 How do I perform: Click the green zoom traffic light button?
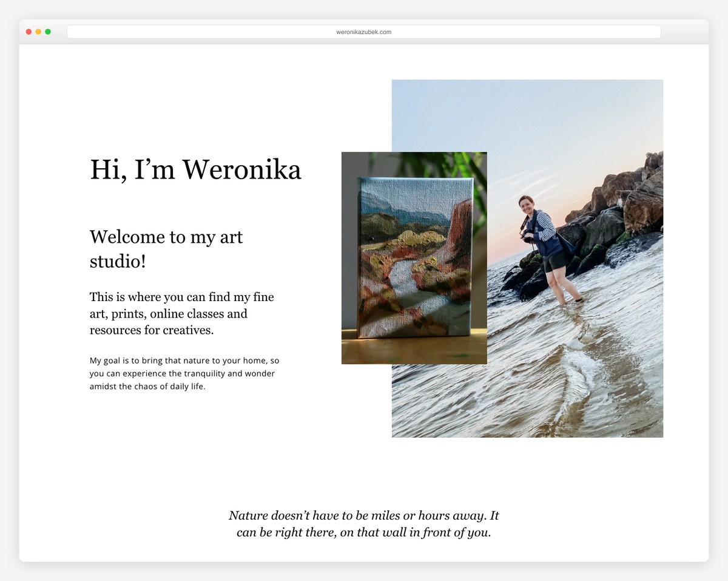[x=47, y=31]
